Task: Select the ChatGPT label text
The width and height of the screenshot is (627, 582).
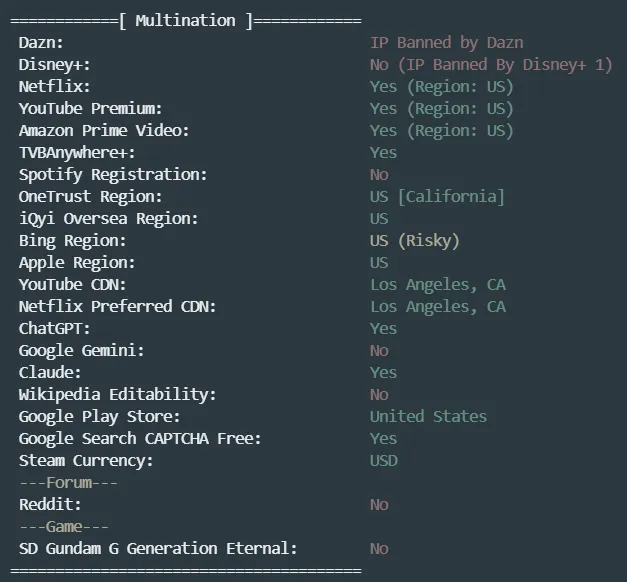Action: pyautogui.click(x=54, y=329)
